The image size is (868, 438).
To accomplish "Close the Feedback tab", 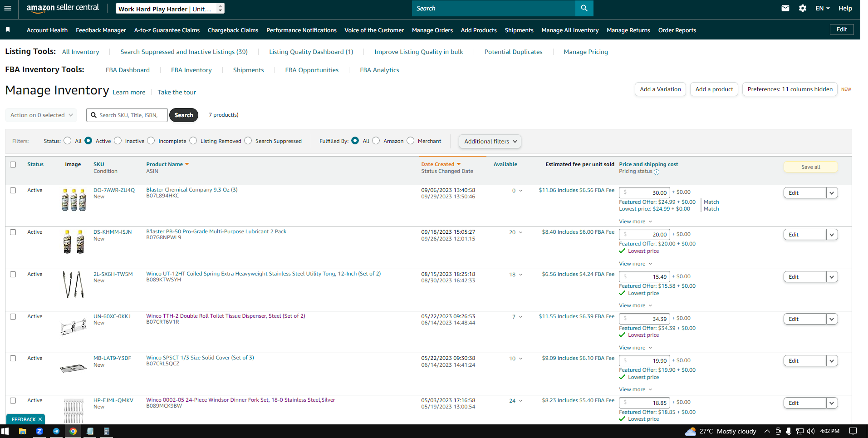I will (40, 419).
